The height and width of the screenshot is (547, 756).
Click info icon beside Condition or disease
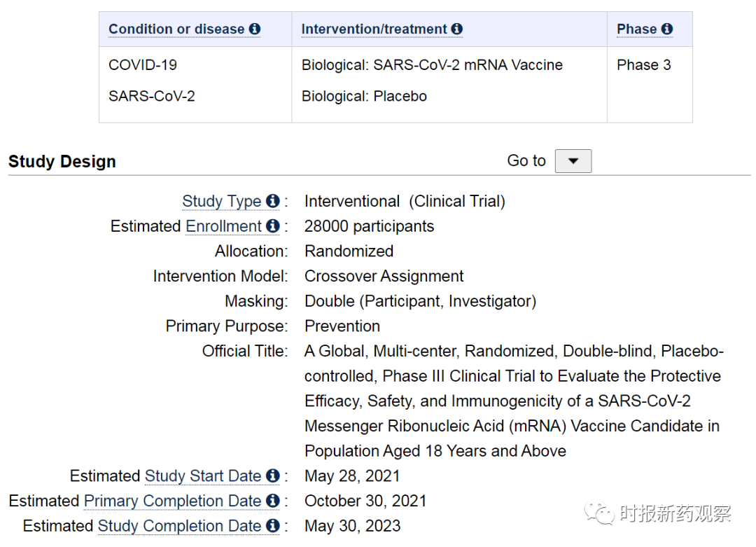coord(255,29)
